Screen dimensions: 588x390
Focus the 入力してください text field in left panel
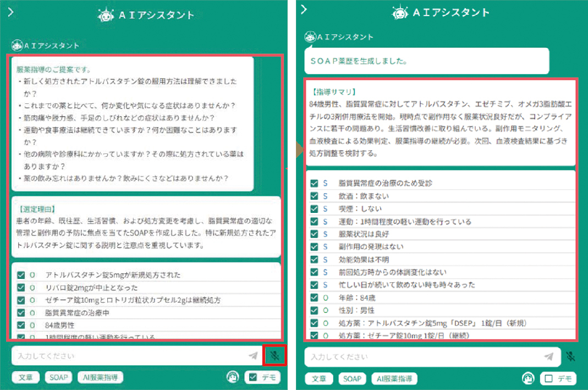tap(129, 356)
